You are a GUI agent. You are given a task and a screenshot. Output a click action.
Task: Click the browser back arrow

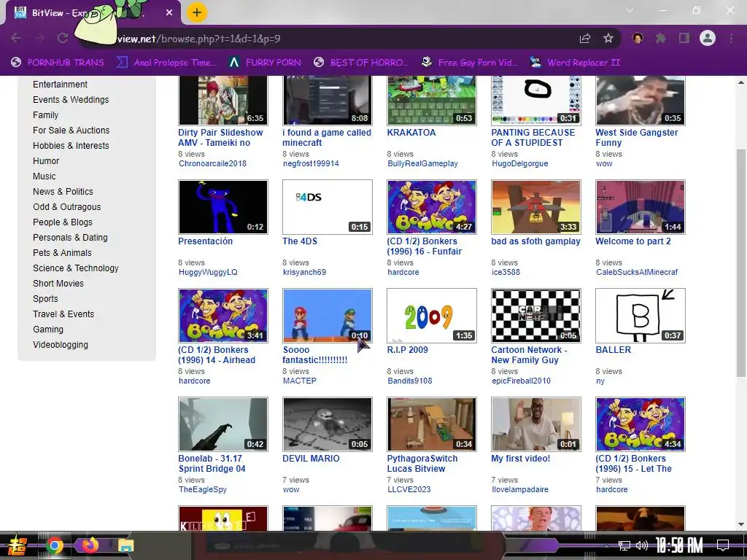[x=16, y=38]
